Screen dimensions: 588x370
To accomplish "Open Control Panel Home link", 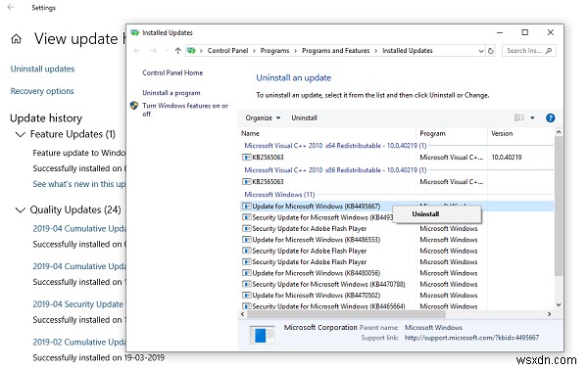I will [x=172, y=72].
